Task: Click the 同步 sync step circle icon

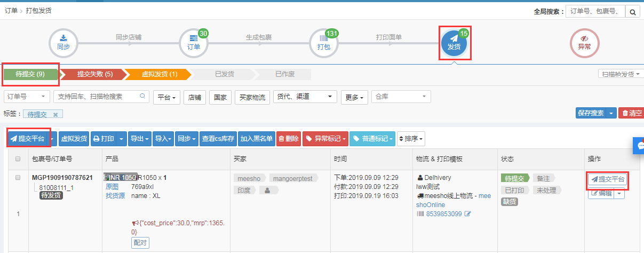Action: coord(63,43)
